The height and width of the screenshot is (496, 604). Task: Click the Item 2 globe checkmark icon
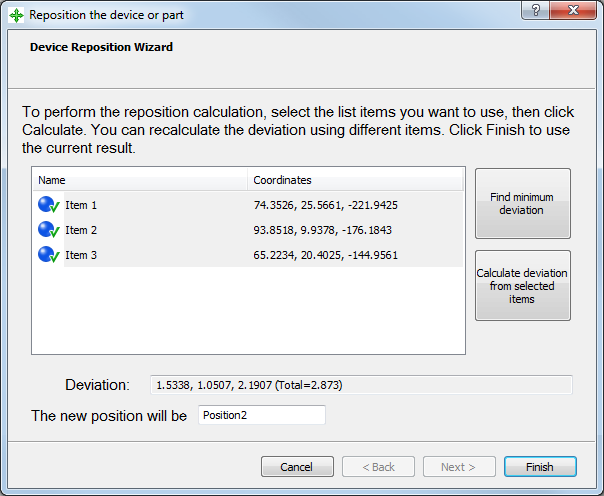50,230
